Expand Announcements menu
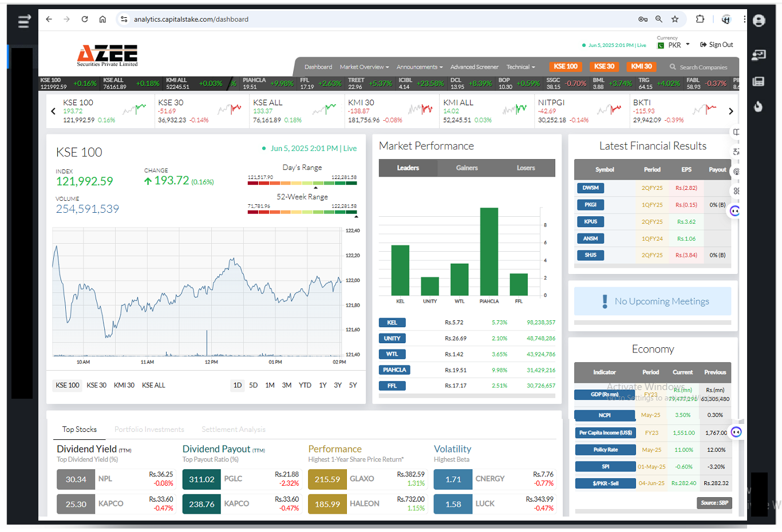The image size is (782, 532). [x=420, y=67]
